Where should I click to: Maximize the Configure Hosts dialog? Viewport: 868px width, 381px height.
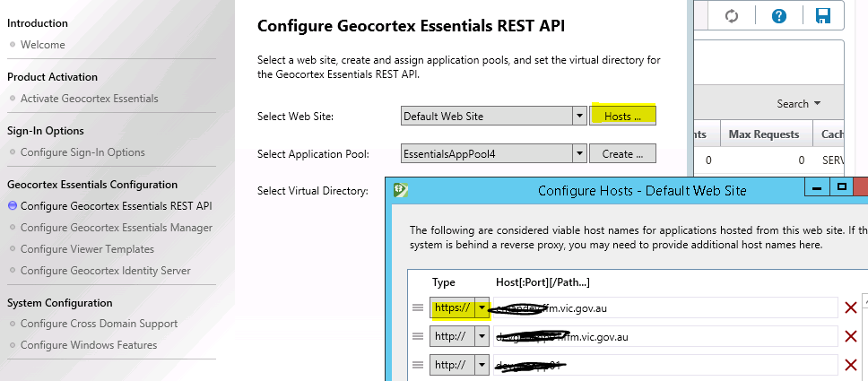(x=842, y=188)
